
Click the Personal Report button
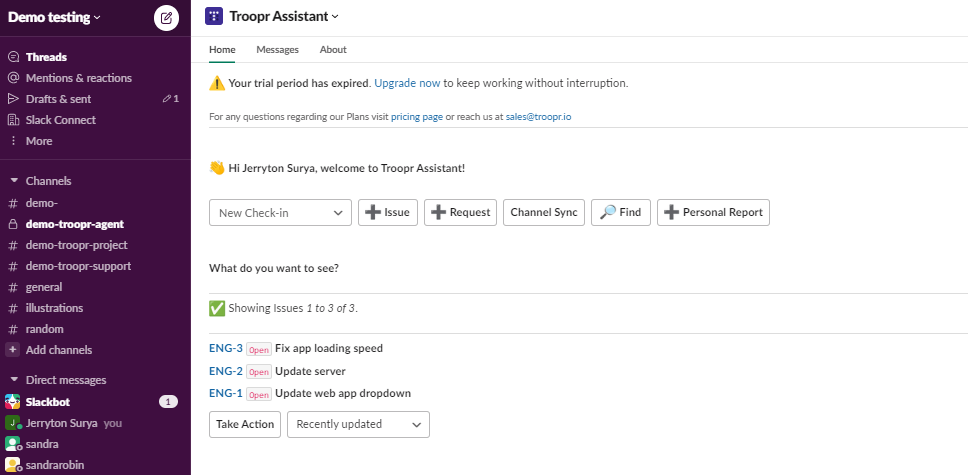click(713, 212)
